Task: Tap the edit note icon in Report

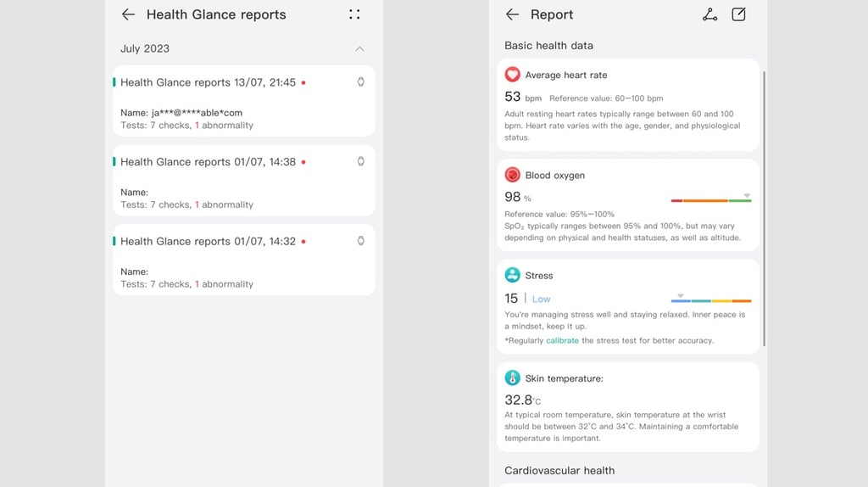Action: [738, 14]
